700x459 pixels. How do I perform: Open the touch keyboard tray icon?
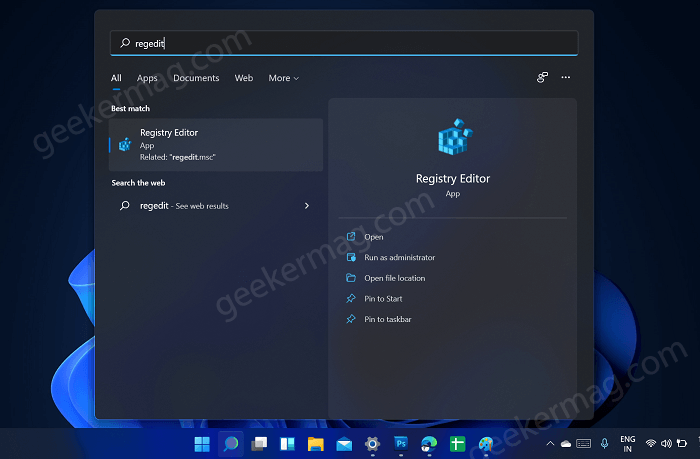(583, 444)
